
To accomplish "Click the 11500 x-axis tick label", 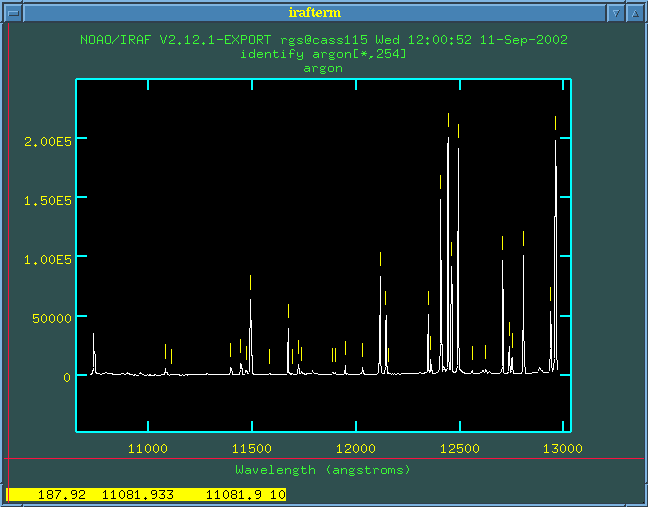I will [252, 446].
